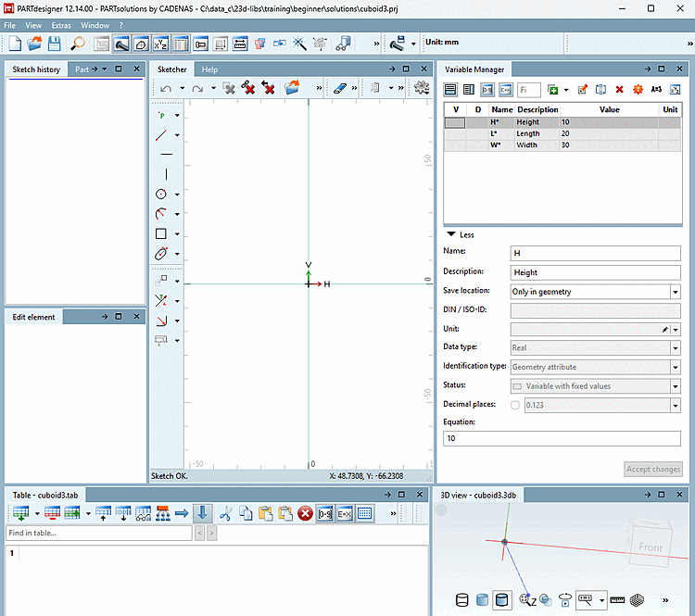The image size is (695, 616).
Task: Click the red delete X in Variable Manager
Action: click(619, 90)
